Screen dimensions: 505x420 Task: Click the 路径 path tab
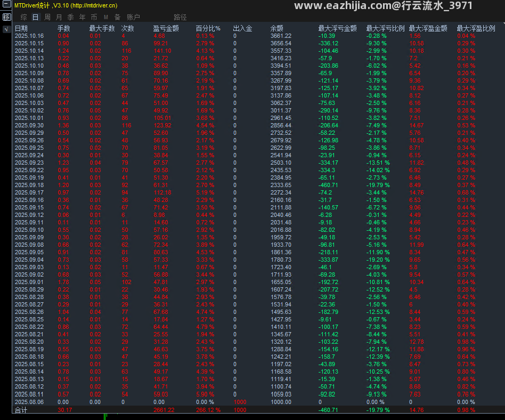pyautogui.click(x=180, y=17)
